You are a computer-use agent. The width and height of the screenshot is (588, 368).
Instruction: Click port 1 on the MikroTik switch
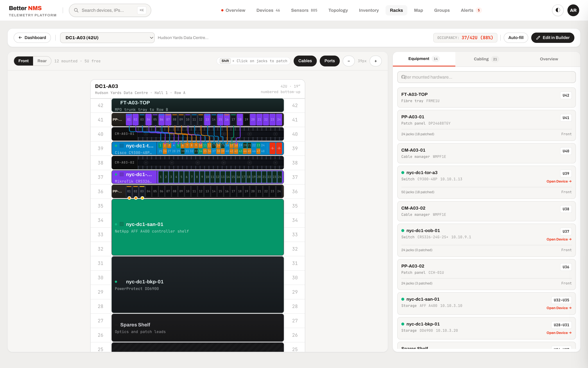coord(161,177)
